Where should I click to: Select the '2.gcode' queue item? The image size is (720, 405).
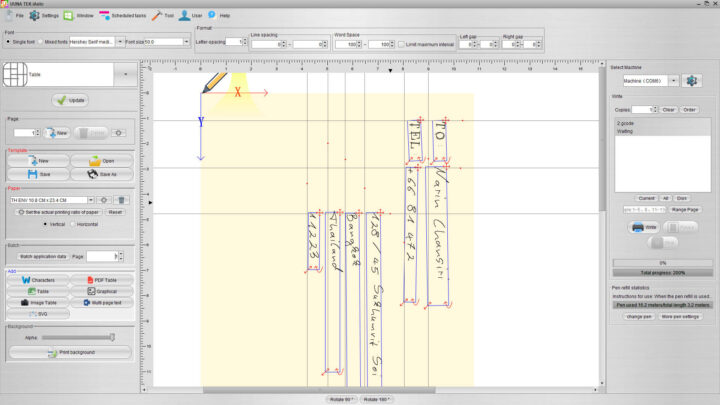tap(663, 123)
